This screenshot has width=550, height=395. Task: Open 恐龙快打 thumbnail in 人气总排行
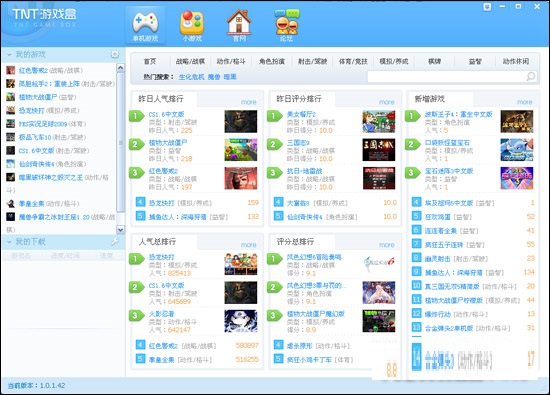point(241,264)
